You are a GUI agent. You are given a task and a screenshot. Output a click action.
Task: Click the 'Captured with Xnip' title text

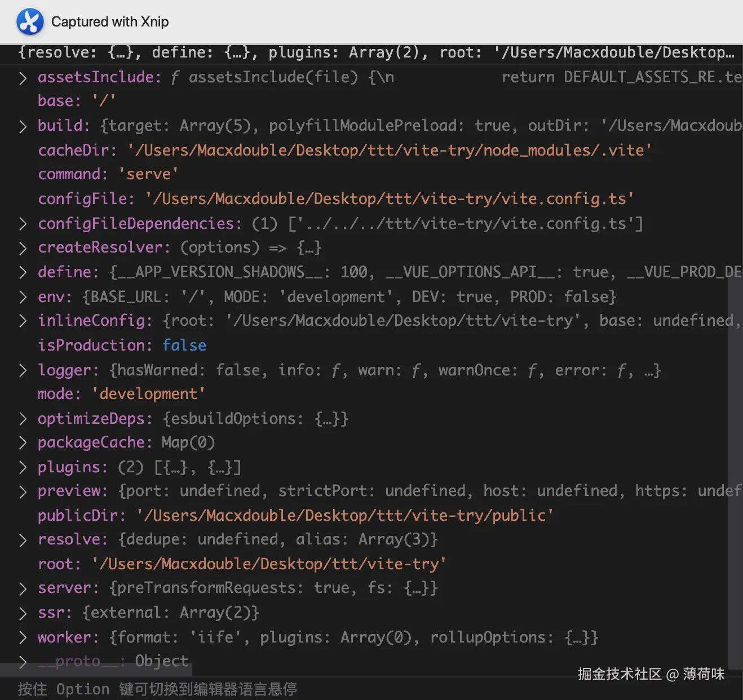(110, 22)
